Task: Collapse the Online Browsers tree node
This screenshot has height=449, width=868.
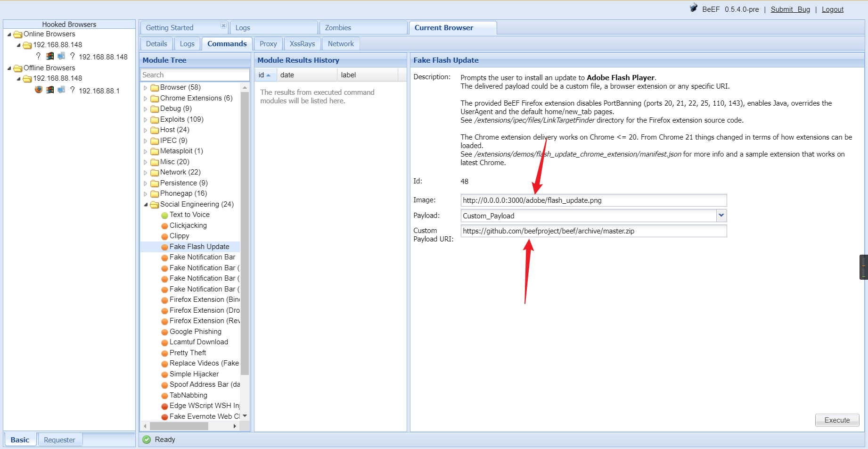Action: click(9, 34)
